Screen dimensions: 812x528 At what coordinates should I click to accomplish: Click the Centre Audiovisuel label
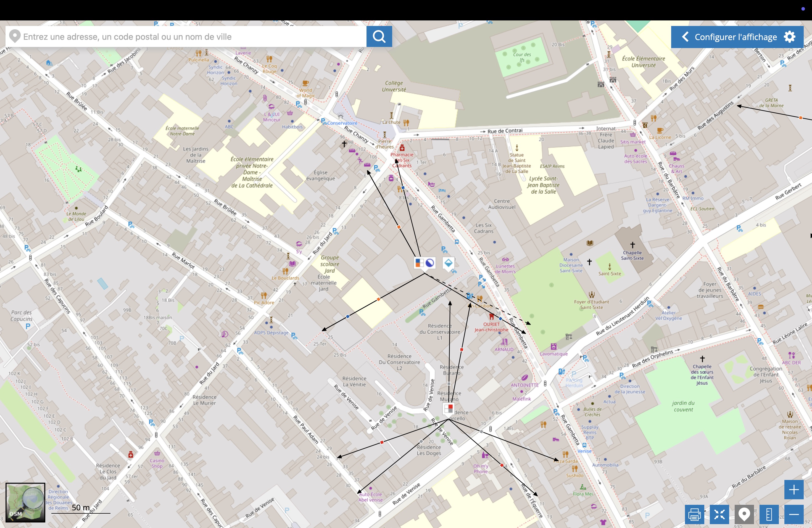click(502, 204)
